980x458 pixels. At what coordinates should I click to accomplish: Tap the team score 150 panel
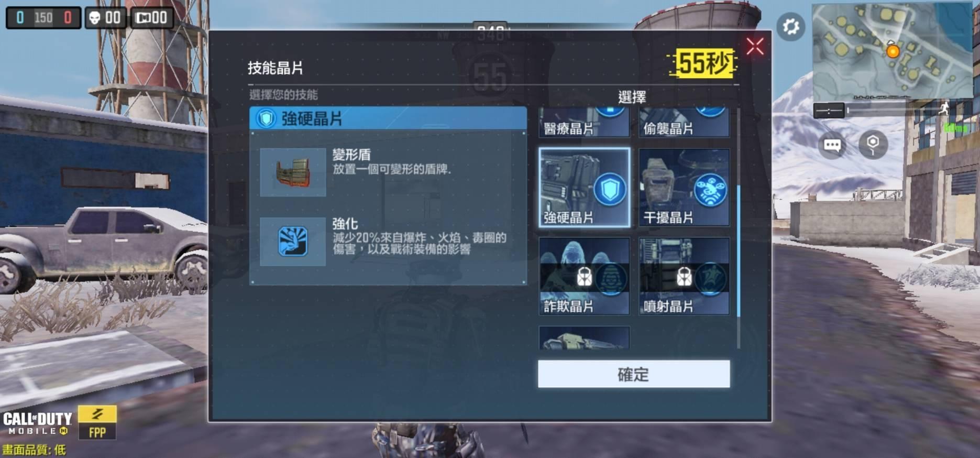[43, 18]
